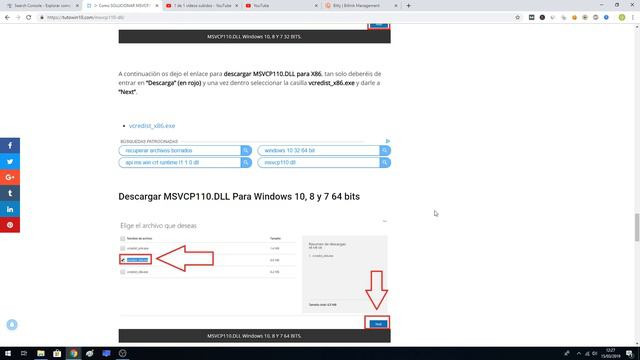Click the Chrome icon in the taskbar
Viewport: 640px width, 360px height.
tap(73, 353)
